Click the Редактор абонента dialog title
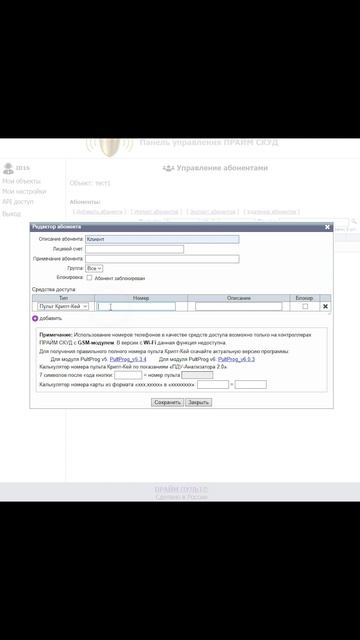360x640 pixels. 57,227
